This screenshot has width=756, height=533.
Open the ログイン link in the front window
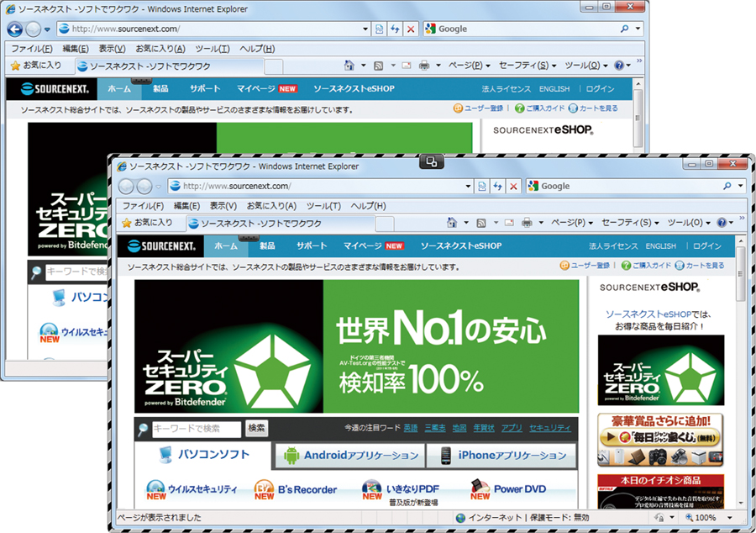(706, 246)
